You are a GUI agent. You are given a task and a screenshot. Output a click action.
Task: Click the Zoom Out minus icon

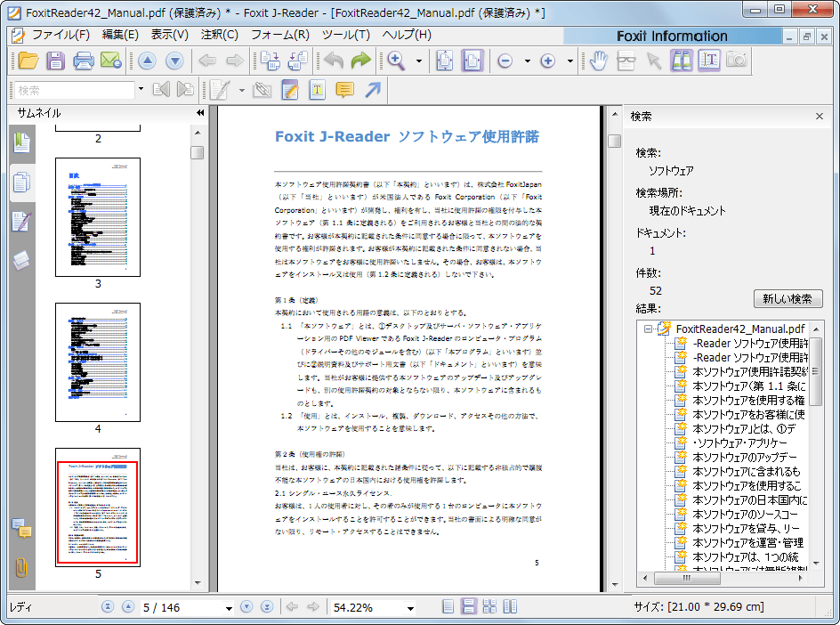tap(505, 61)
